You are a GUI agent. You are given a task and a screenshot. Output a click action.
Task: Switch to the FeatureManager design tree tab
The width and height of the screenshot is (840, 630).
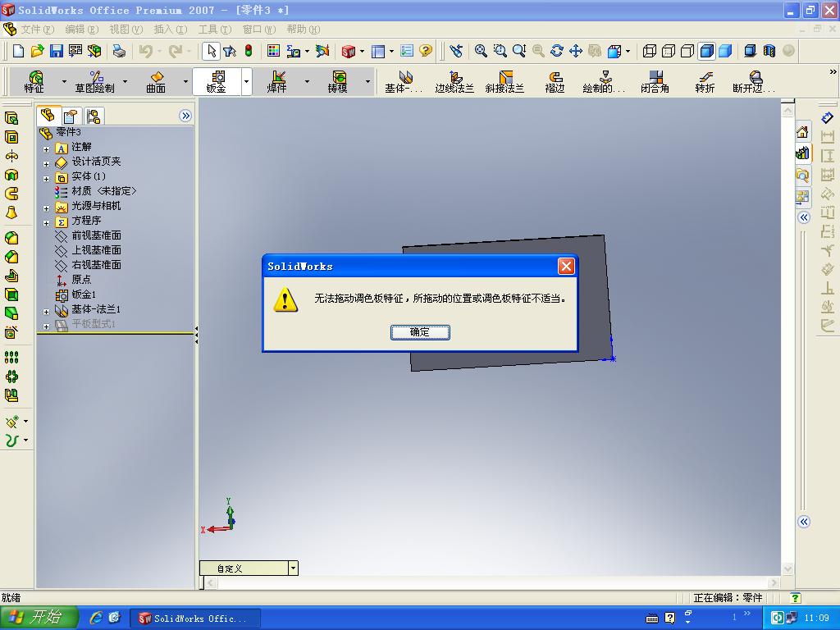(48, 115)
